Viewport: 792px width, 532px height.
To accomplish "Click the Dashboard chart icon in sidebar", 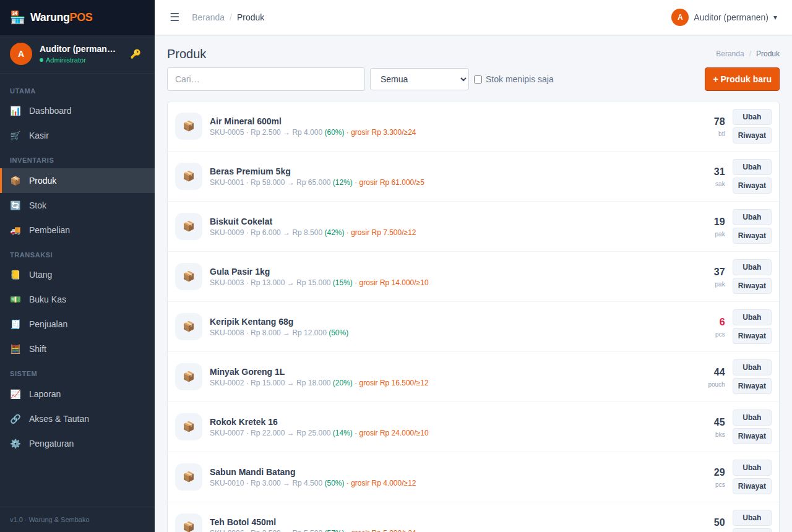I will 15,111.
